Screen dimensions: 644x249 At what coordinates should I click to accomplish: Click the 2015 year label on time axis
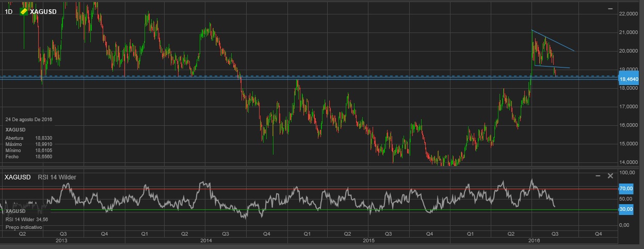[x=368, y=241]
